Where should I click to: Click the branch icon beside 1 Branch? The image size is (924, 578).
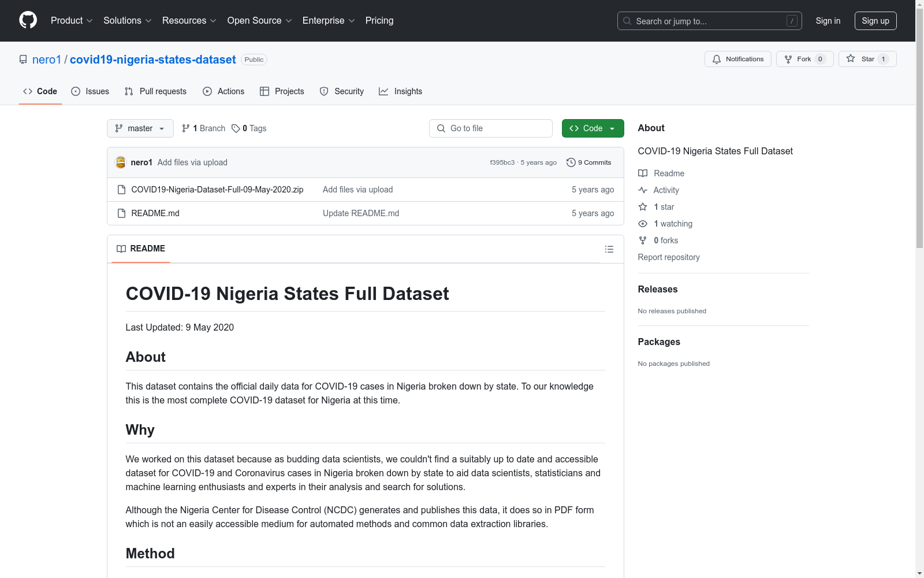click(186, 128)
